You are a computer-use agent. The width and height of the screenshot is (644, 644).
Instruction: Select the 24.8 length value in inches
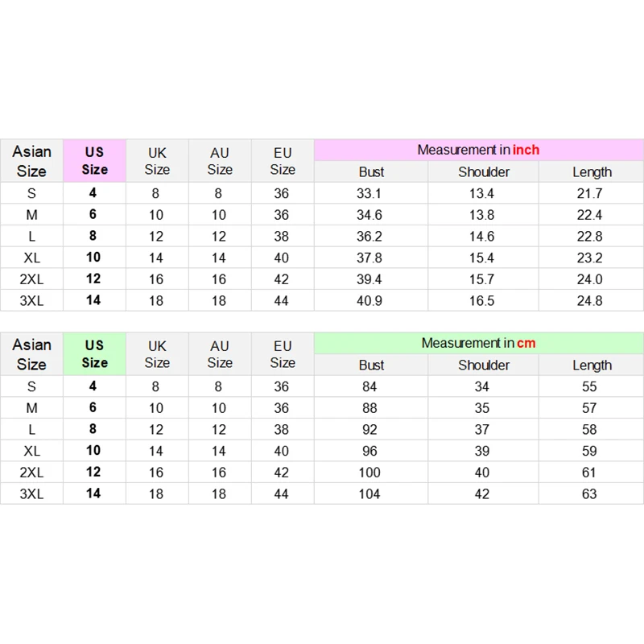pyautogui.click(x=590, y=301)
